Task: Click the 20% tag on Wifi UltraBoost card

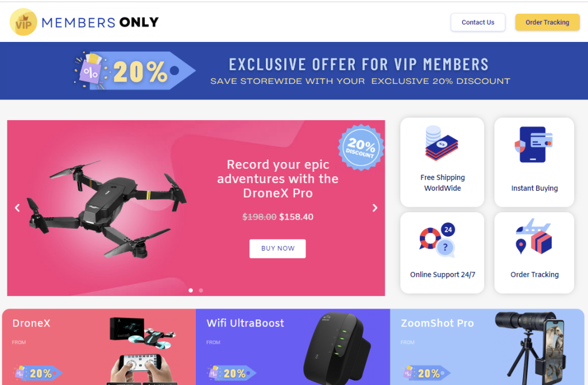Action: (x=231, y=373)
